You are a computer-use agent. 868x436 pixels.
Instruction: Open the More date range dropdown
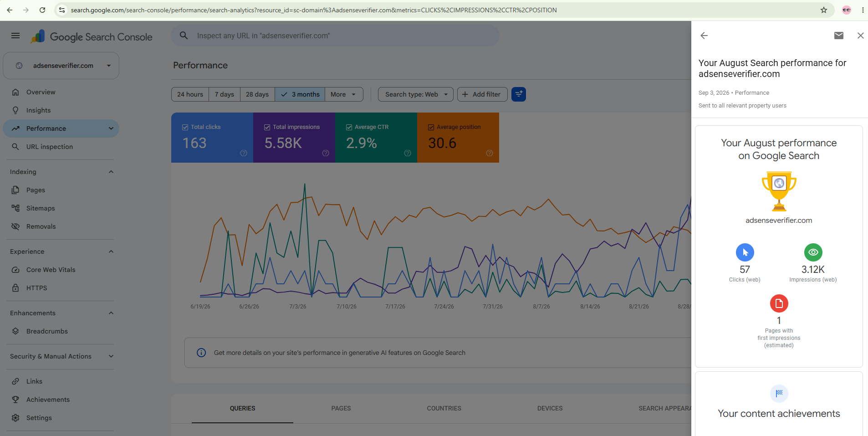pyautogui.click(x=344, y=94)
